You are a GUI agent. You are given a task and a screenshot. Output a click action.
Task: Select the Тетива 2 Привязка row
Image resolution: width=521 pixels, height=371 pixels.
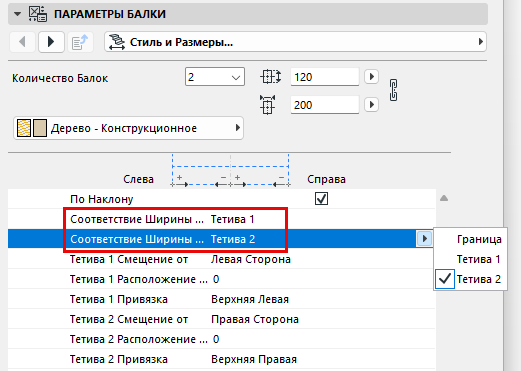(222, 359)
